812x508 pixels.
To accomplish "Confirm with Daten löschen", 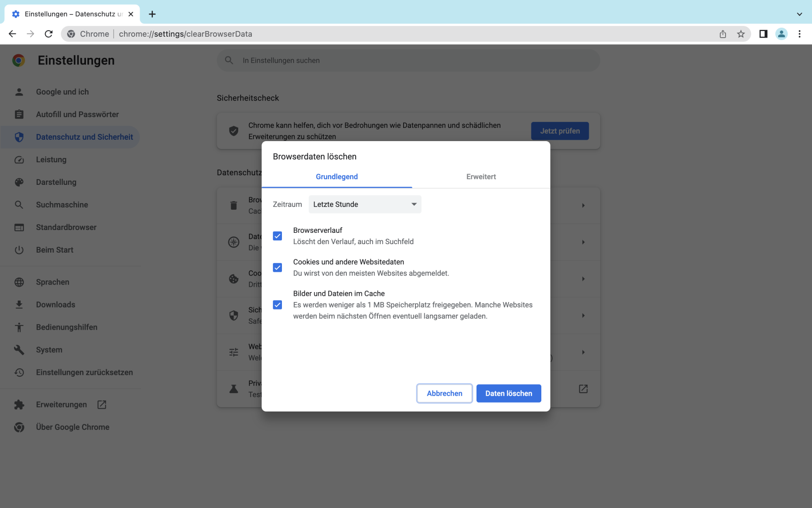I will 508,393.
